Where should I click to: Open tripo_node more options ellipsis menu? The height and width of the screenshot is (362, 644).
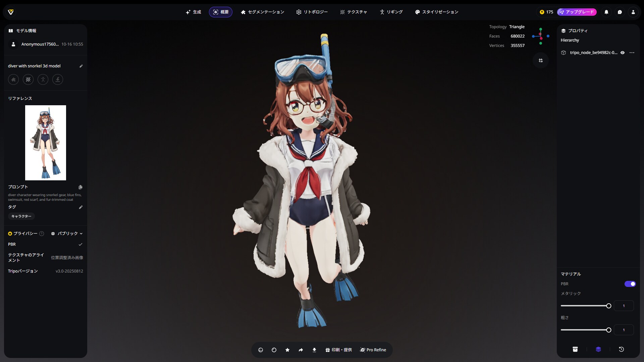pyautogui.click(x=632, y=53)
